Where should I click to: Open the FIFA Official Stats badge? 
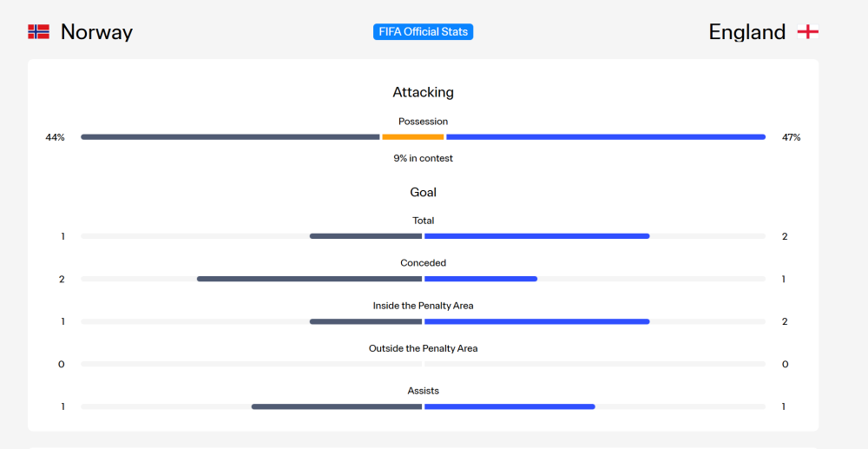coord(423,31)
